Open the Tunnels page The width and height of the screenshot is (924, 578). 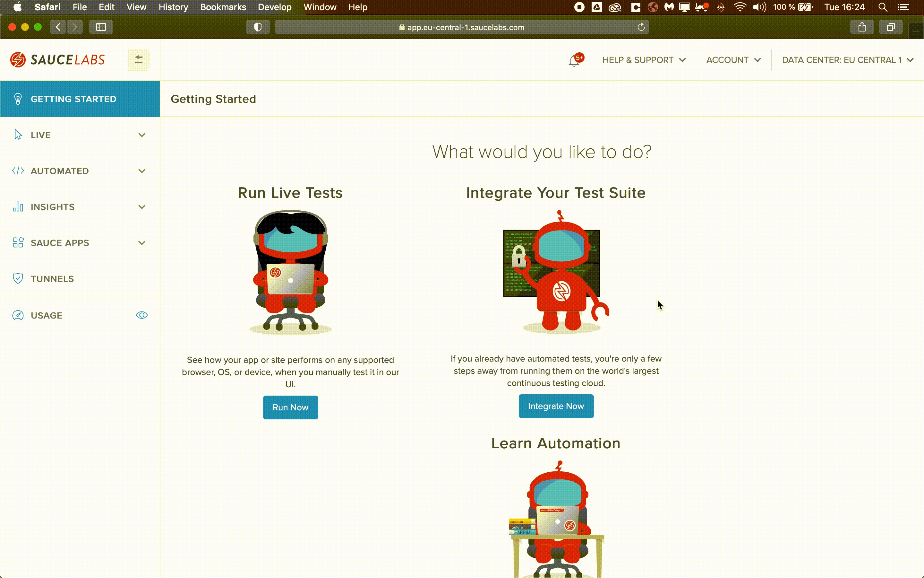point(80,279)
